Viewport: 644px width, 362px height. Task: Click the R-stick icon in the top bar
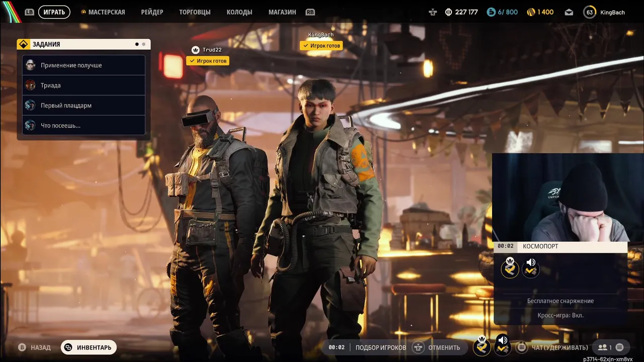click(433, 12)
